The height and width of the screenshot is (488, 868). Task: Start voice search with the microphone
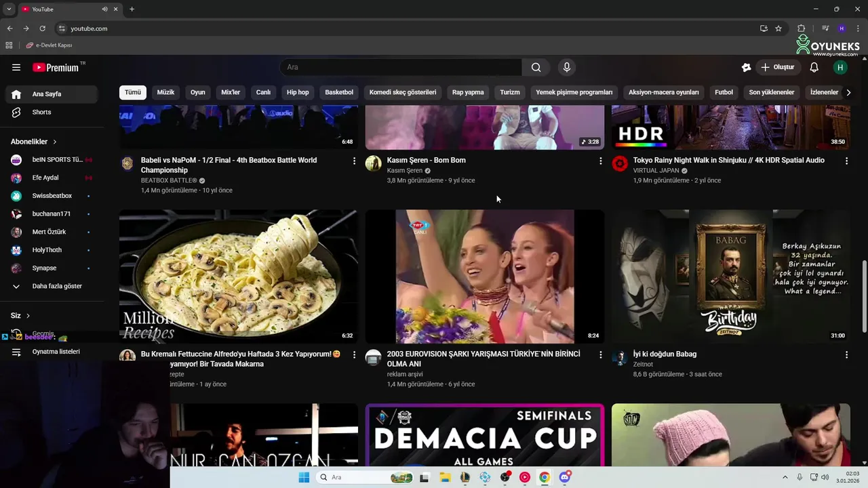pos(567,67)
